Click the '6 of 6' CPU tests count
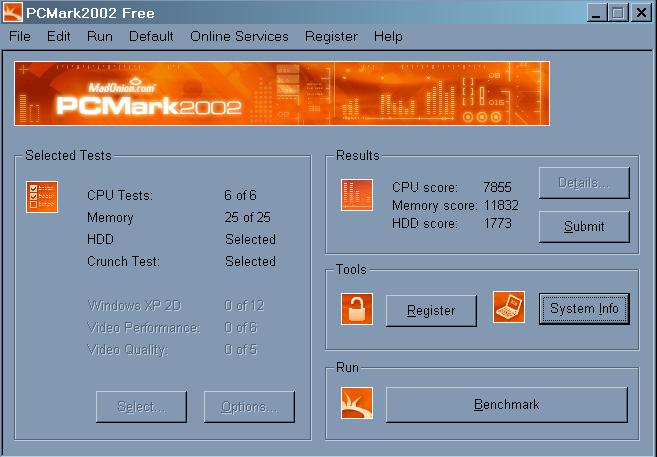Viewport: 657px width, 457px height. (240, 195)
